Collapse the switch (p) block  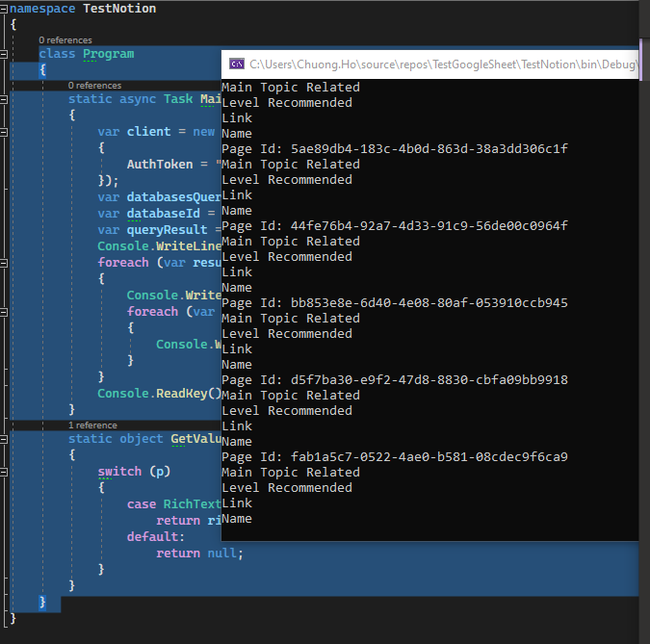click(x=3, y=472)
